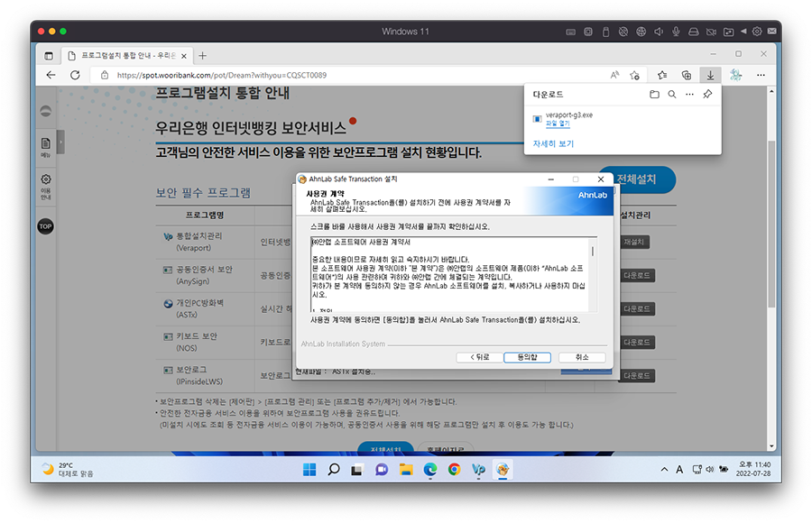Switch to Microsoft Edge on the taskbar
This screenshot has height=523, width=812.
coord(430,470)
